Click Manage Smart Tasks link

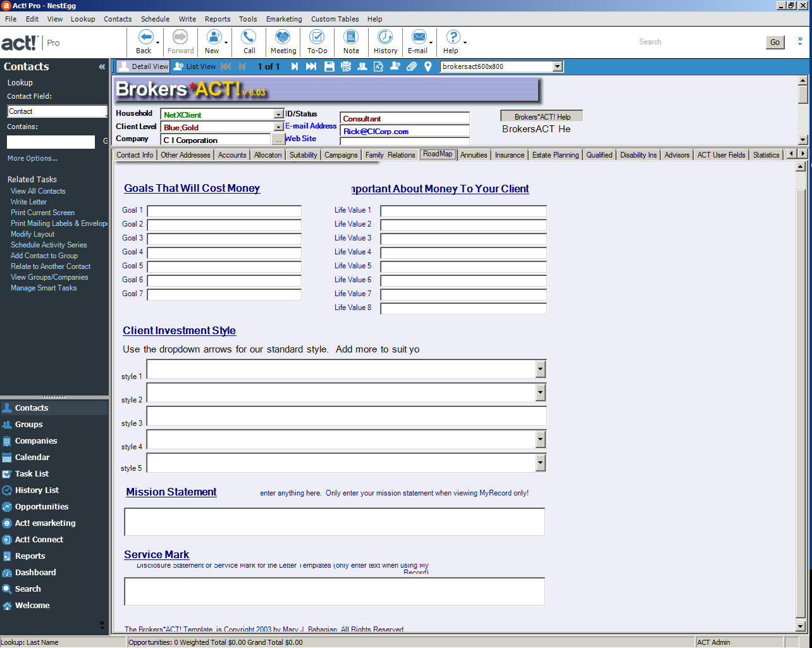[44, 288]
